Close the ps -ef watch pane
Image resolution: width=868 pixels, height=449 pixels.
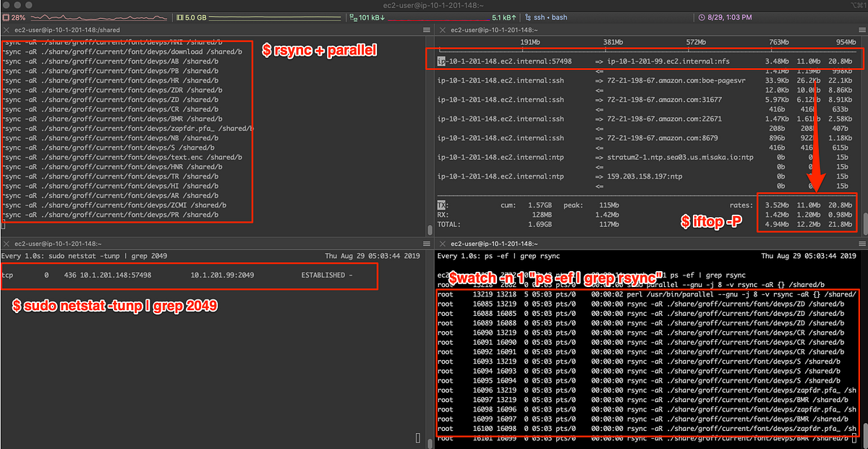[442, 244]
